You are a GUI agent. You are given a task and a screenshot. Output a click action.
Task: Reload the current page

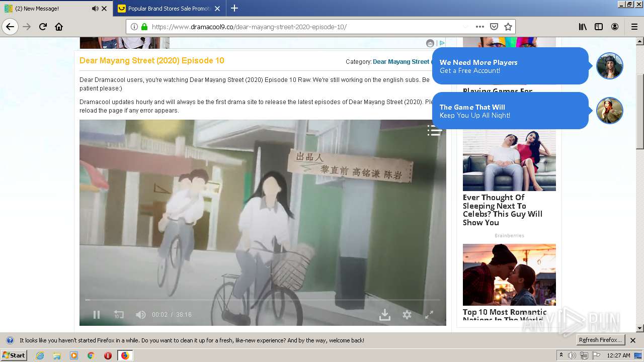[x=43, y=27]
